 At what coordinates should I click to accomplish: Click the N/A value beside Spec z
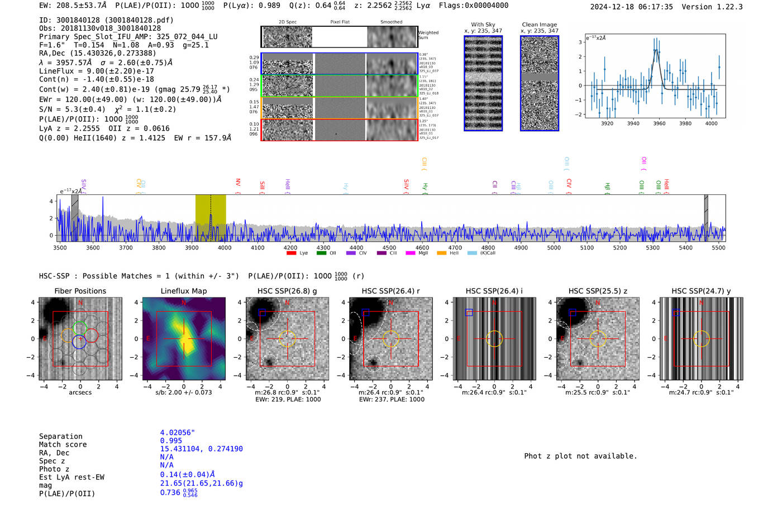click(x=166, y=457)
